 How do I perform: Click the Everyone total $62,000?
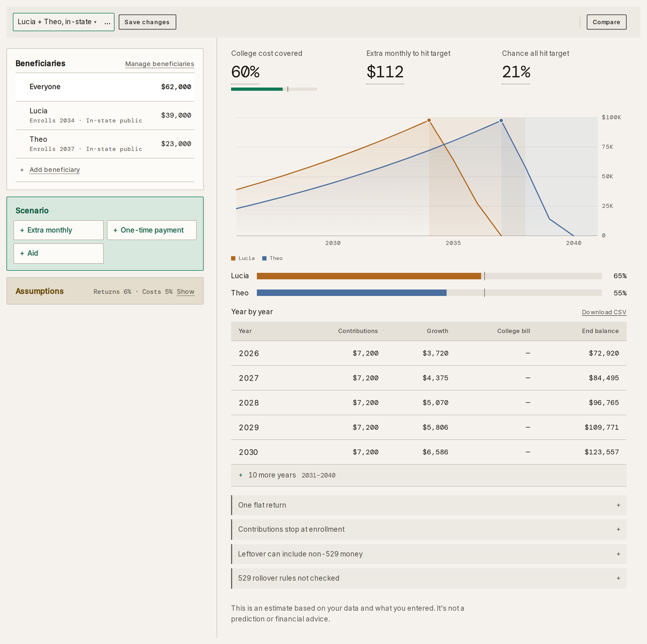(176, 87)
